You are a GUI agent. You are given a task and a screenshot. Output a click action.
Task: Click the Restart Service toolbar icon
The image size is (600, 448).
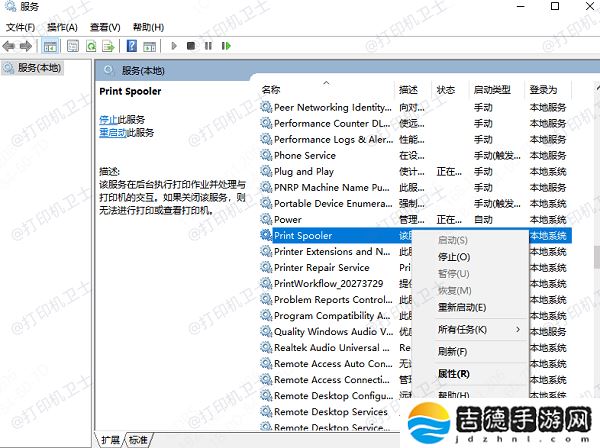[x=226, y=46]
